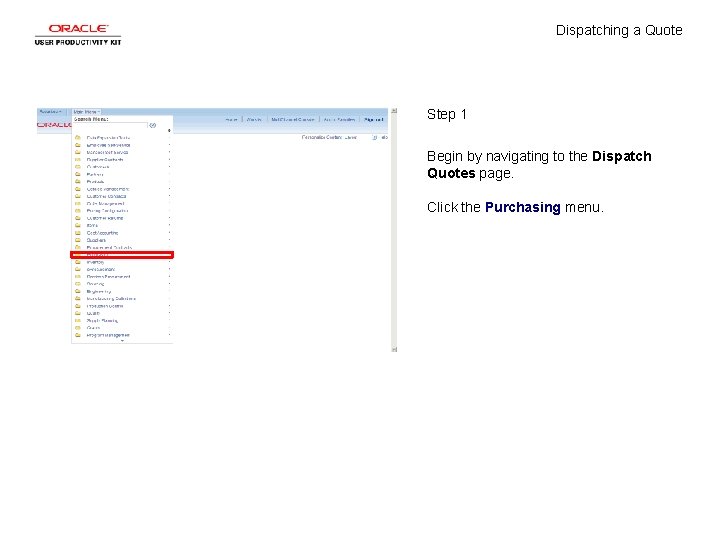
Task: Click the page scrollbar up arrow
Action: click(x=394, y=111)
